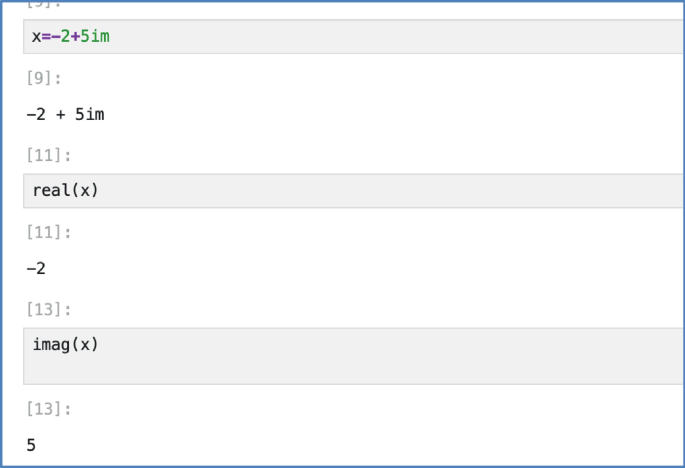Focus the imag(x) code cell

[x=350, y=356]
